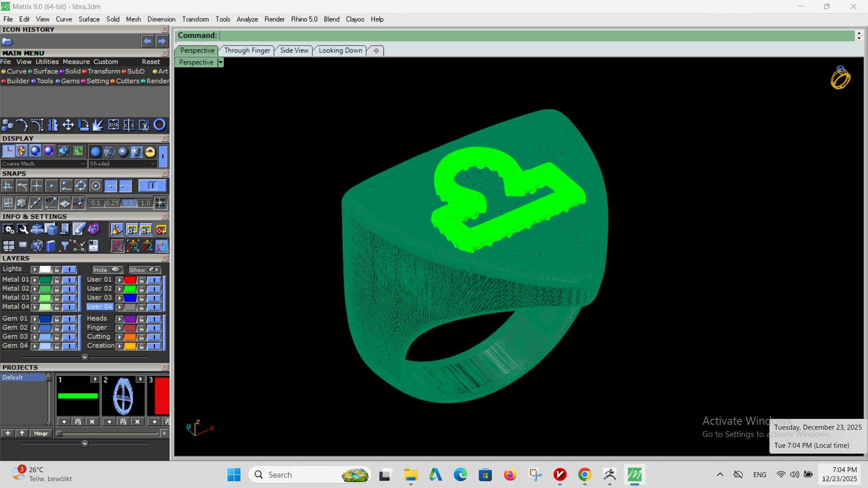Choose the Ghosted wireframe sphere display icon

(x=109, y=152)
